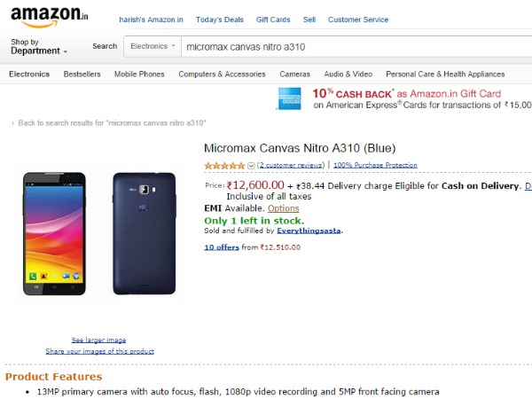Click the 100% Purchase Protection link
532x399 pixels.
[375, 165]
